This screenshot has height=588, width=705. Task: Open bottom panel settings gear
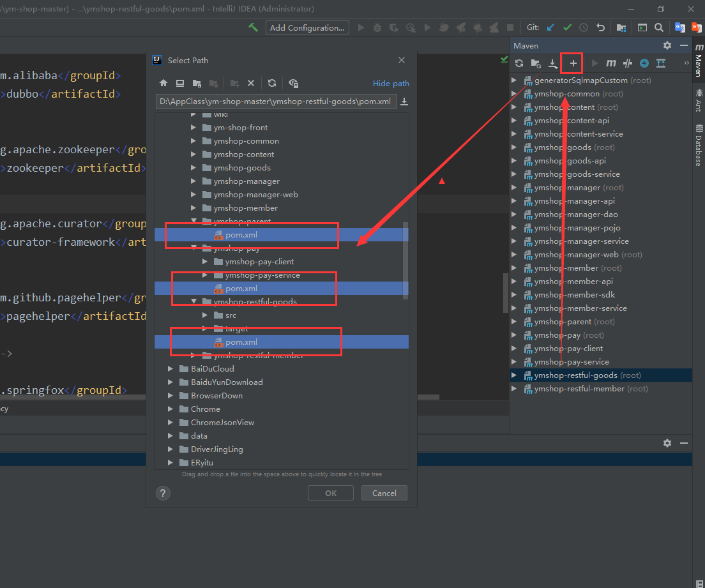coord(667,443)
